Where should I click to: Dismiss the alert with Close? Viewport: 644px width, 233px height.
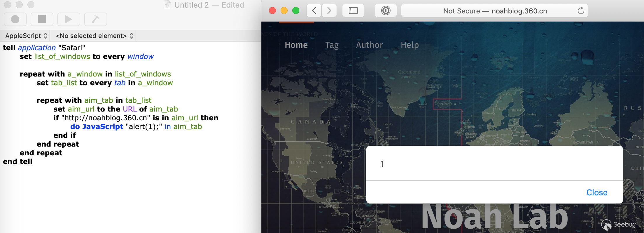coord(597,192)
